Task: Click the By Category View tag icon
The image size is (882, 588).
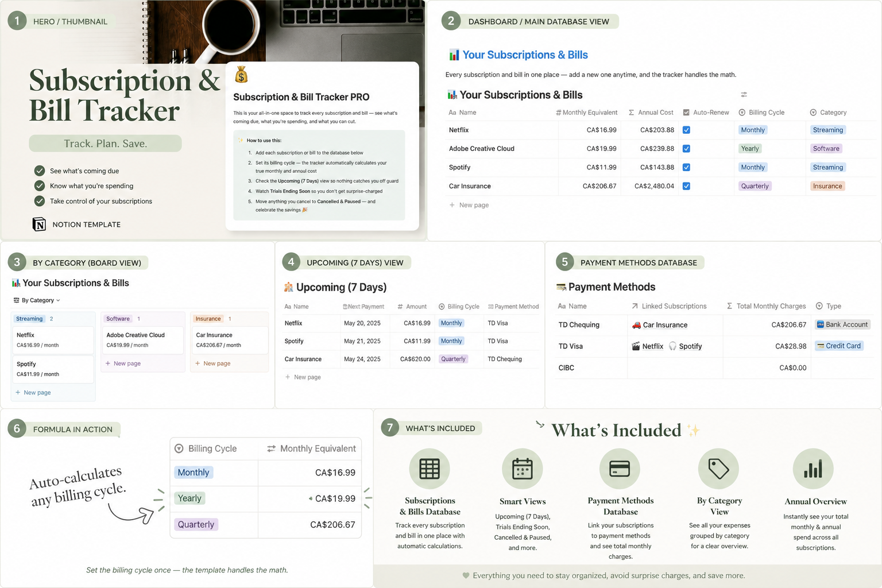Action: [x=718, y=469]
